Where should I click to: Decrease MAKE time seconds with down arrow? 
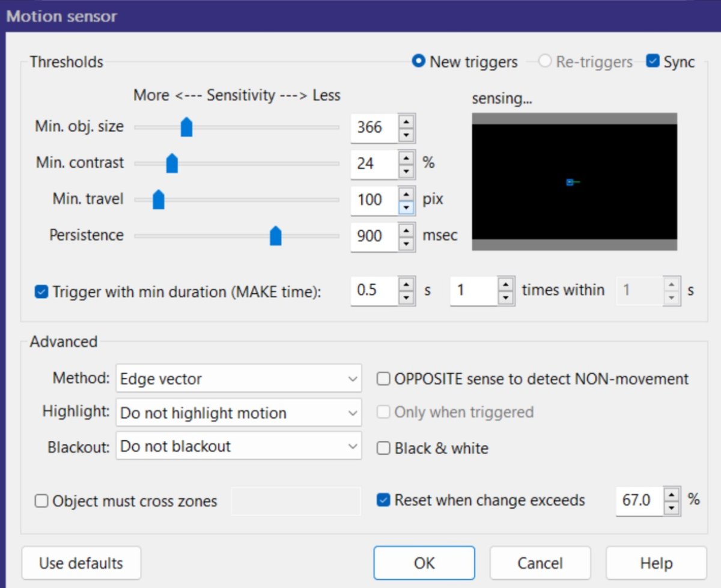407,297
